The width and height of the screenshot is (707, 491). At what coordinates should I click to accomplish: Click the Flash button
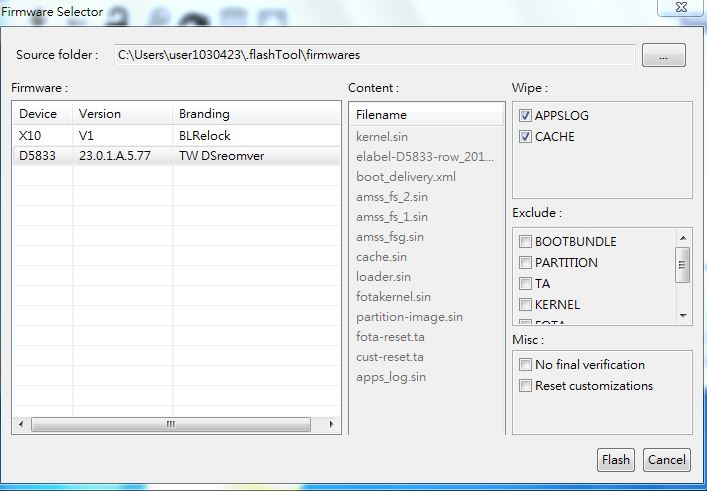coord(615,460)
